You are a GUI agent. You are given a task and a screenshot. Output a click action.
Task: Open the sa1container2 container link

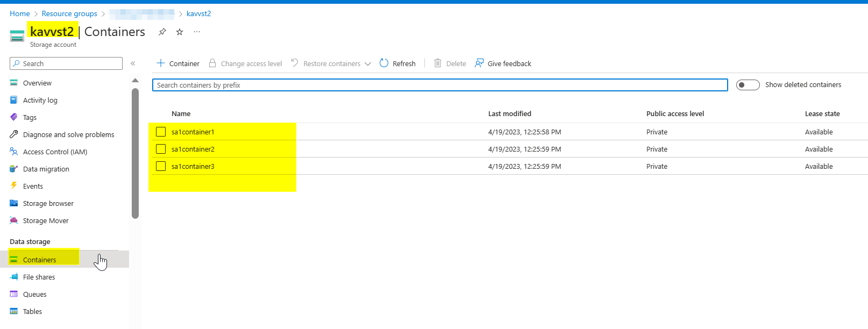(193, 149)
